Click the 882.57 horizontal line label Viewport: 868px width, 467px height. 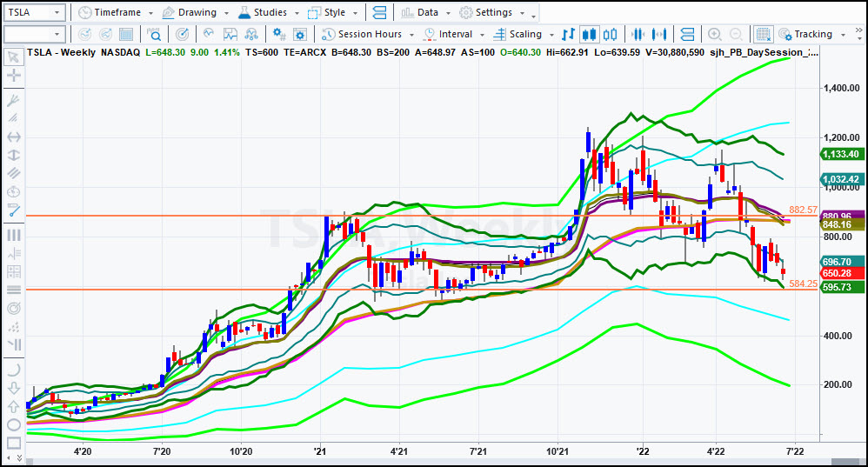click(804, 210)
